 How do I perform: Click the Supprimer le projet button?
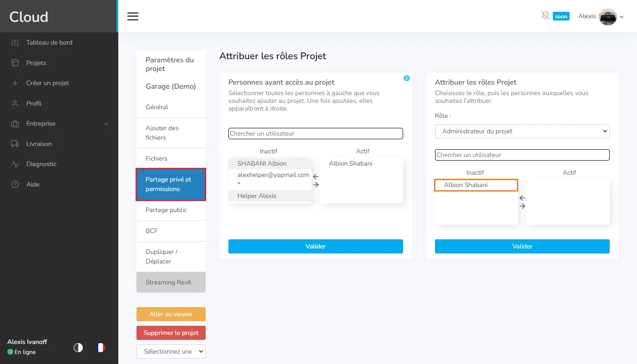171,333
